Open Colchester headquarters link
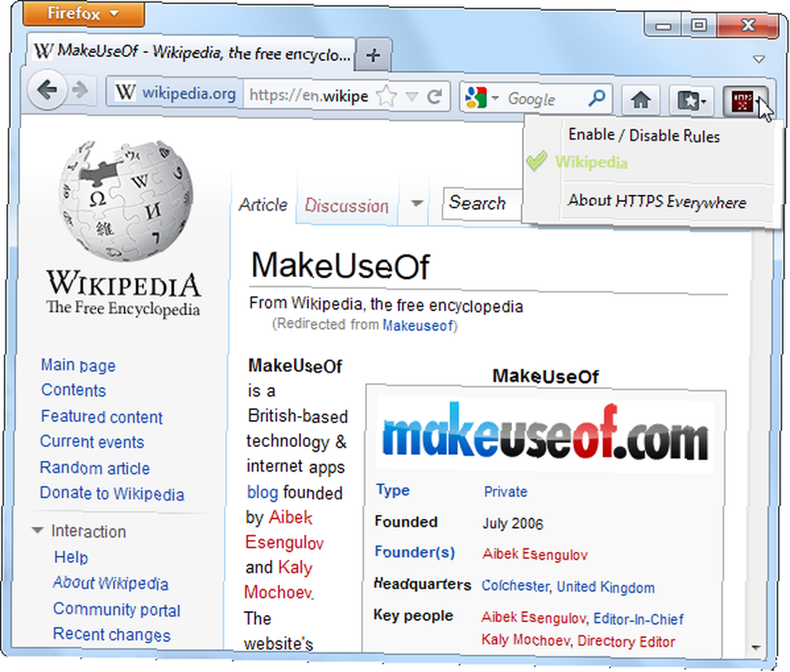 click(x=515, y=587)
